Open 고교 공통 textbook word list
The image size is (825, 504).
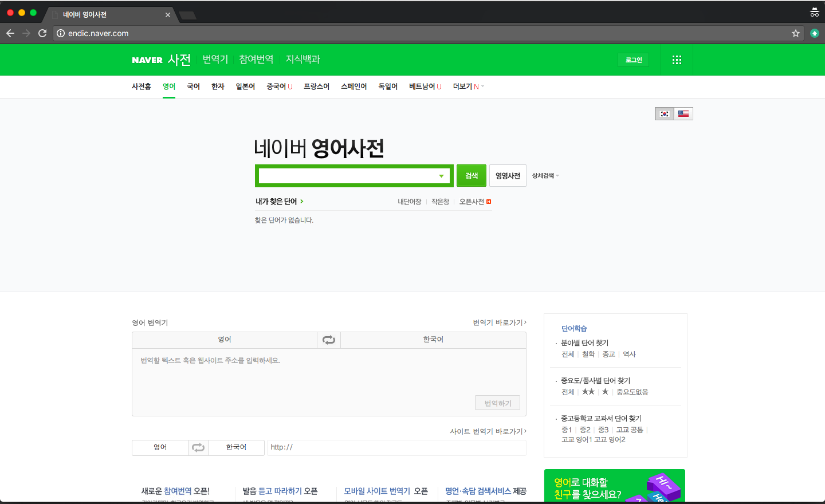point(630,430)
